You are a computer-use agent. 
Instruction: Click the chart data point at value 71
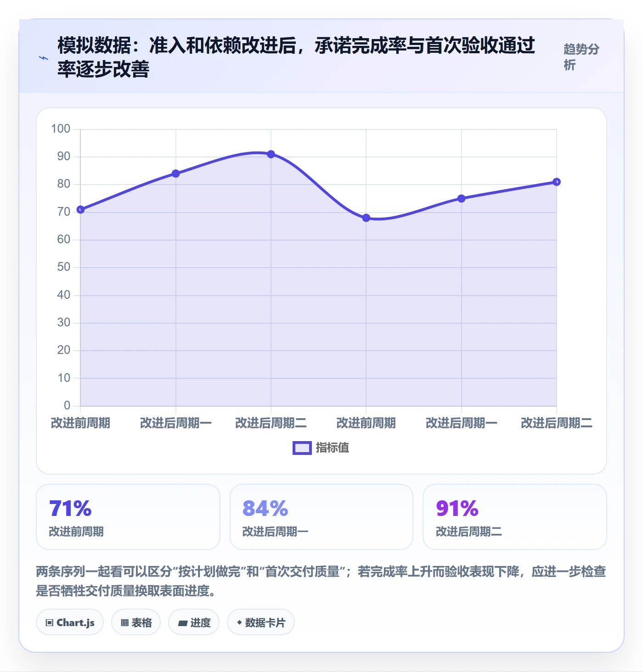[x=80, y=210]
